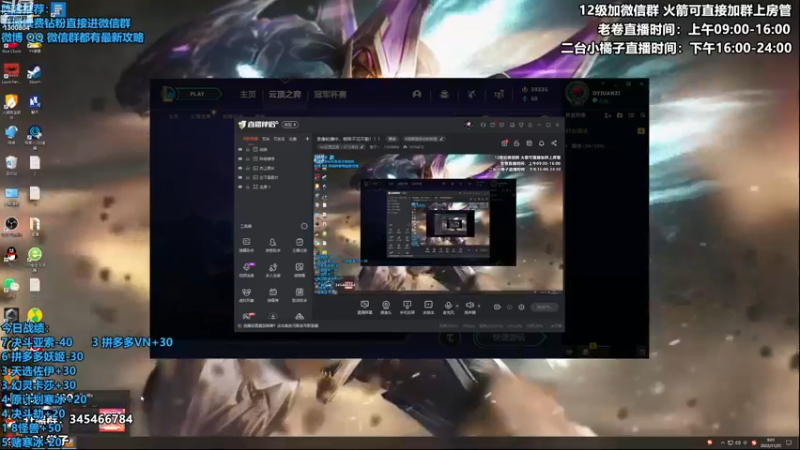
Task: Open live companion settings gear icon
Action: point(521,307)
